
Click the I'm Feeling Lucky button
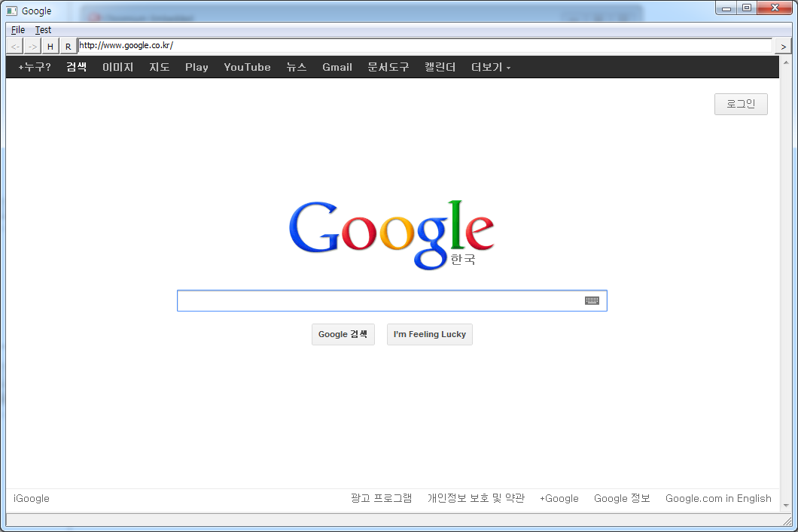pyautogui.click(x=429, y=334)
